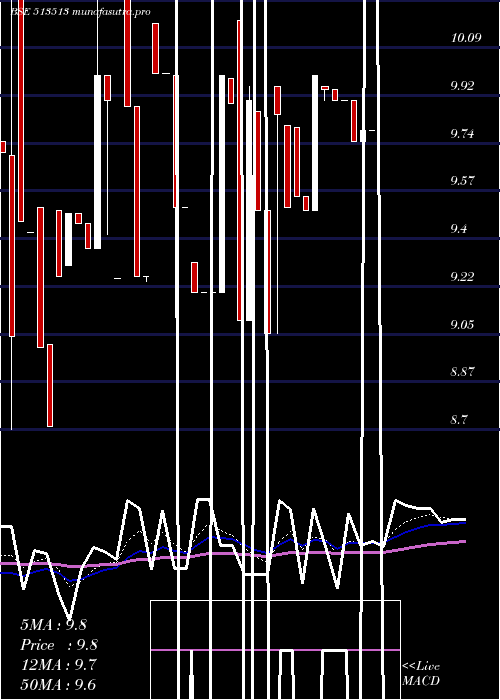Click the 10.09 price axis label
500x700 pixels.
tap(466, 38)
